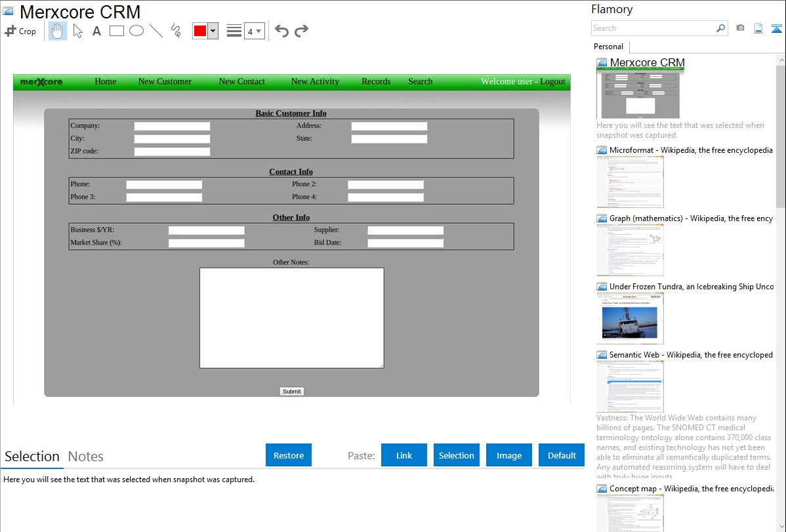The height and width of the screenshot is (532, 786).
Task: Click the icon beside Semantic Web snapshot title
Action: point(602,355)
